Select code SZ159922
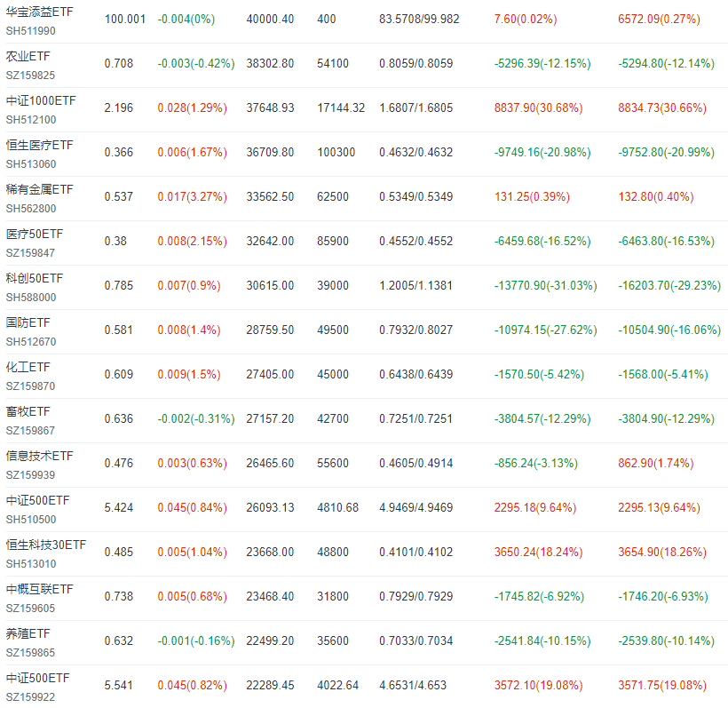This screenshot has height=708, width=728. tap(31, 697)
